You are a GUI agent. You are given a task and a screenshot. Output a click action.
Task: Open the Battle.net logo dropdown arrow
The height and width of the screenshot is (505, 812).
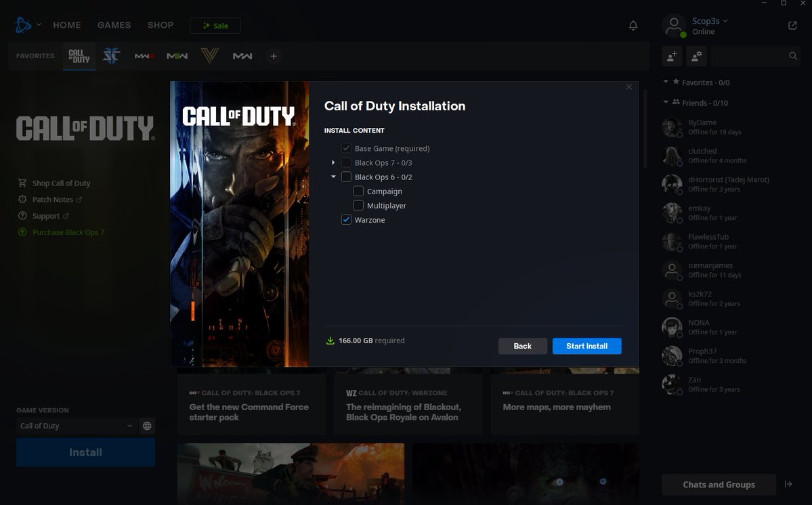tap(39, 24)
